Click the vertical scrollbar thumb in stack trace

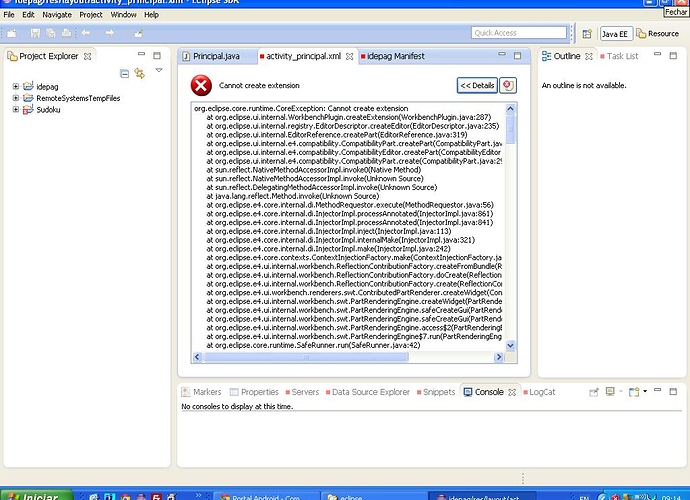(510, 129)
